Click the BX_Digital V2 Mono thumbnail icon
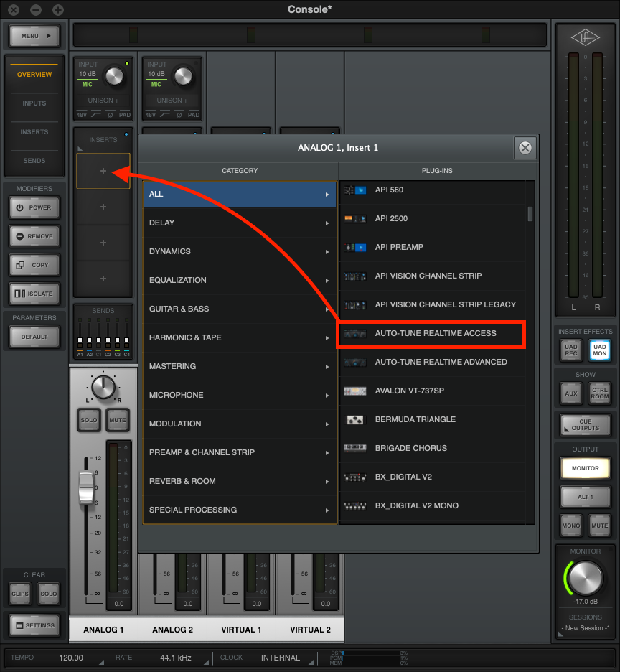 click(355, 505)
